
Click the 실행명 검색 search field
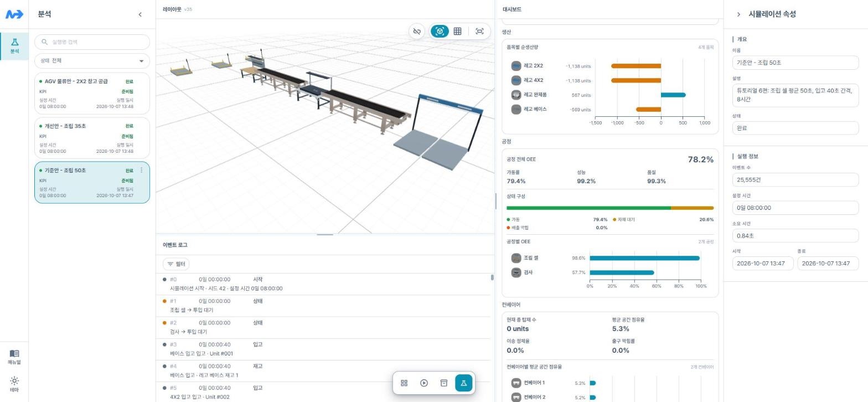click(x=92, y=42)
